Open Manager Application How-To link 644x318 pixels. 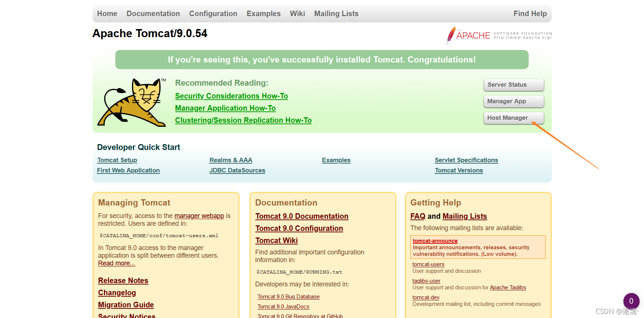tap(225, 108)
